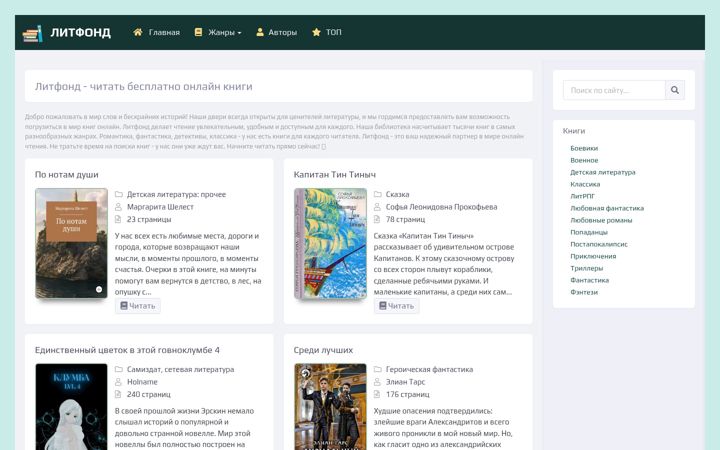Click Читать button for Капитан Тин Тиныч
This screenshot has width=720, height=450.
397,306
